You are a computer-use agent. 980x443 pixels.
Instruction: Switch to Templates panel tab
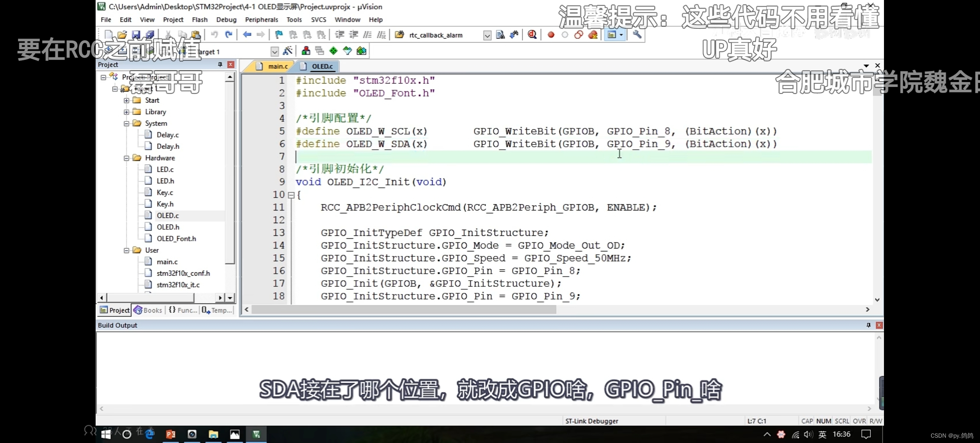tap(217, 310)
